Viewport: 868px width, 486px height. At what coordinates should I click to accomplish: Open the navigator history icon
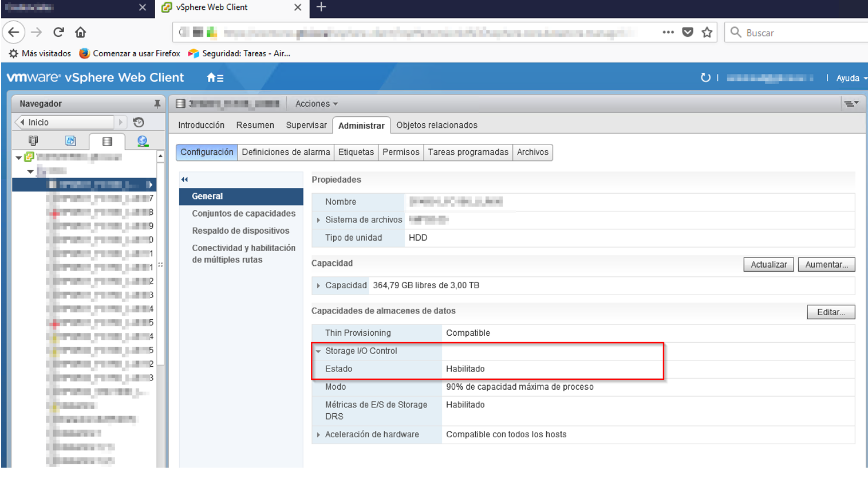139,122
